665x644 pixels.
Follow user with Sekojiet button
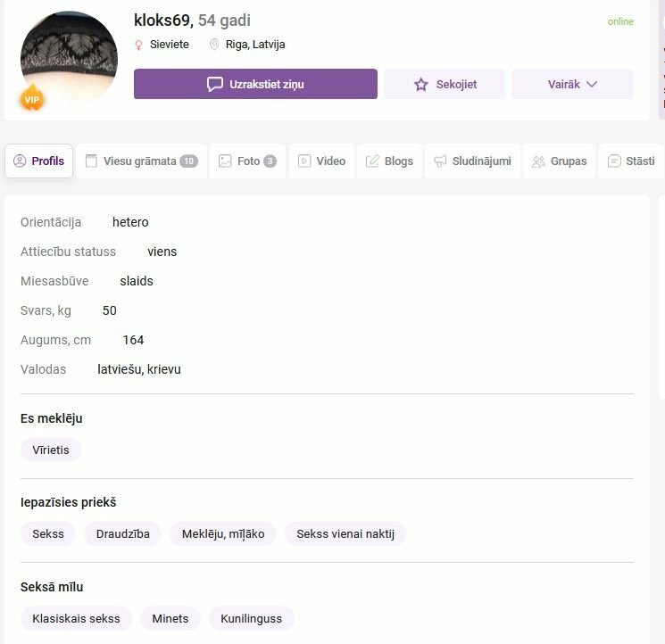pyautogui.click(x=445, y=84)
